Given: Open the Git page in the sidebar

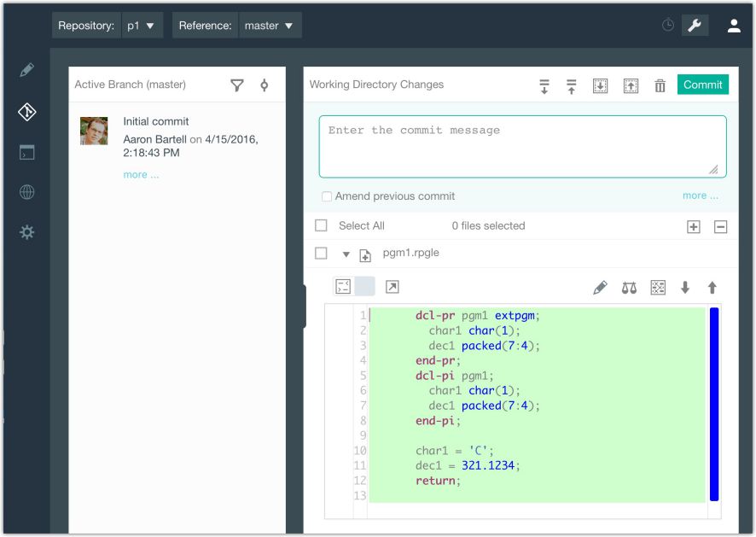Looking at the screenshot, I should (x=27, y=112).
